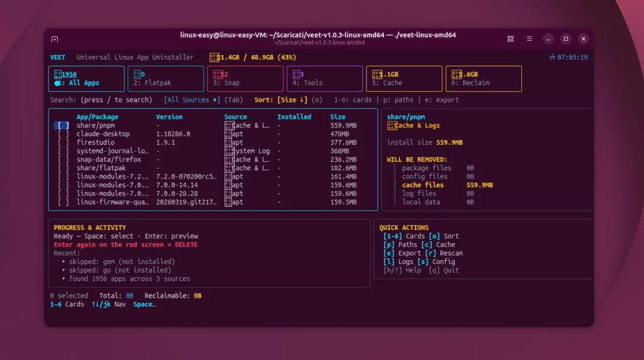Image resolution: width=644 pixels, height=360 pixels.
Task: Toggle the linux-modules-7.2 checkbox
Action: click(x=63, y=177)
